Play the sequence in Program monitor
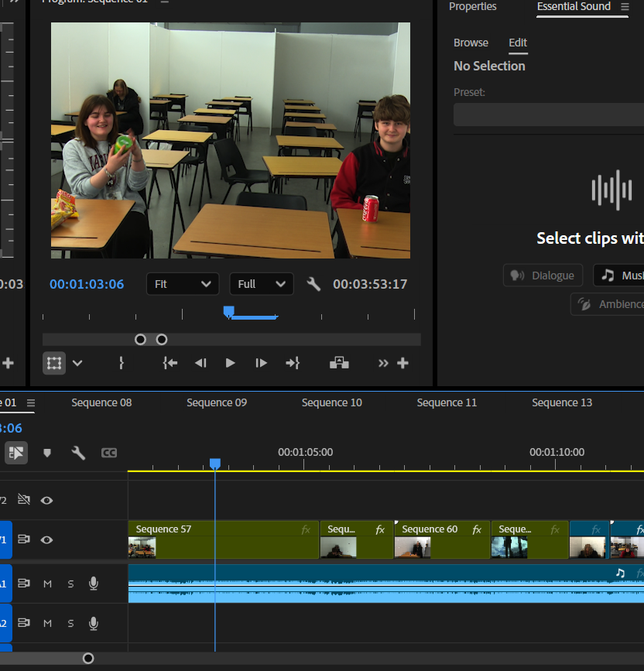 pyautogui.click(x=230, y=363)
